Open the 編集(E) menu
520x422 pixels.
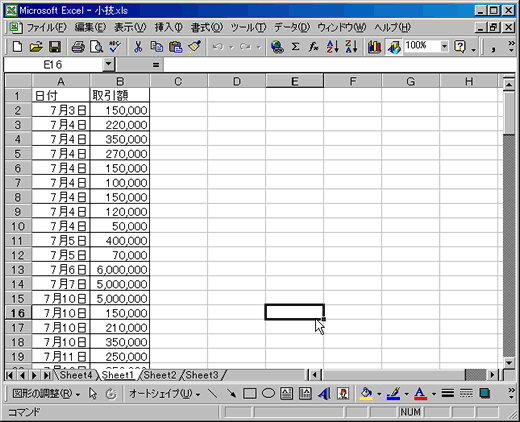[x=90, y=27]
